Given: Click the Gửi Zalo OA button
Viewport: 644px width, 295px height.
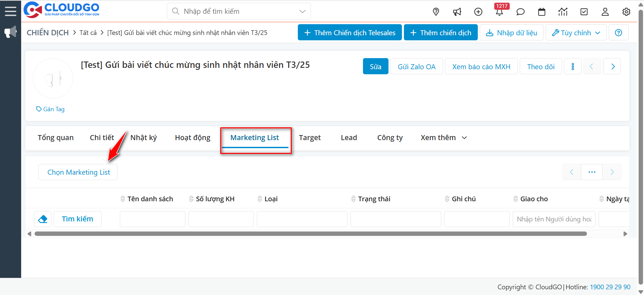Looking at the screenshot, I should coord(416,67).
